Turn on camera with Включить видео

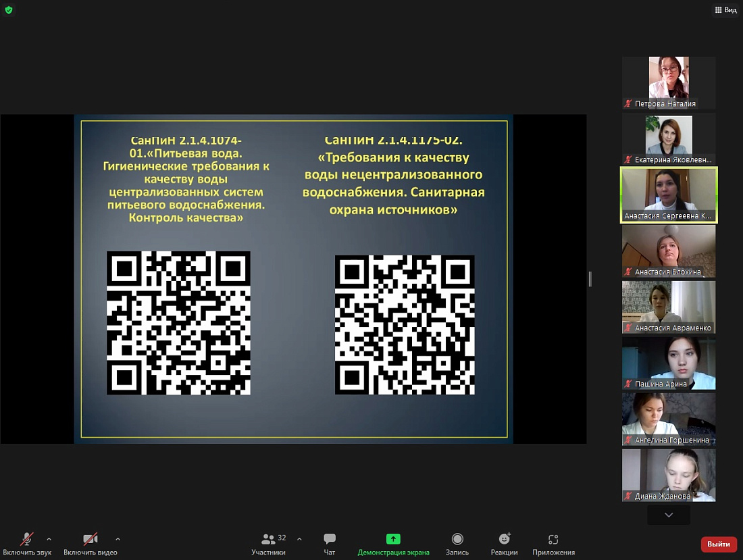tap(91, 543)
